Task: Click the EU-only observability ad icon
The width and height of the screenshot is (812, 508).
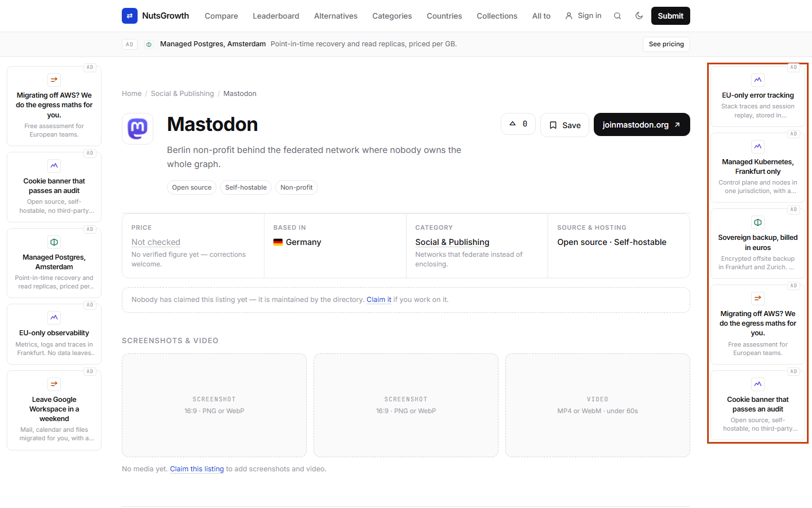Action: click(x=54, y=318)
